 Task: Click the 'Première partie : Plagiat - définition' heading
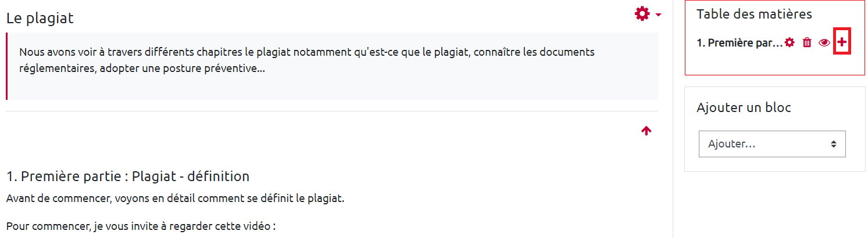(128, 176)
